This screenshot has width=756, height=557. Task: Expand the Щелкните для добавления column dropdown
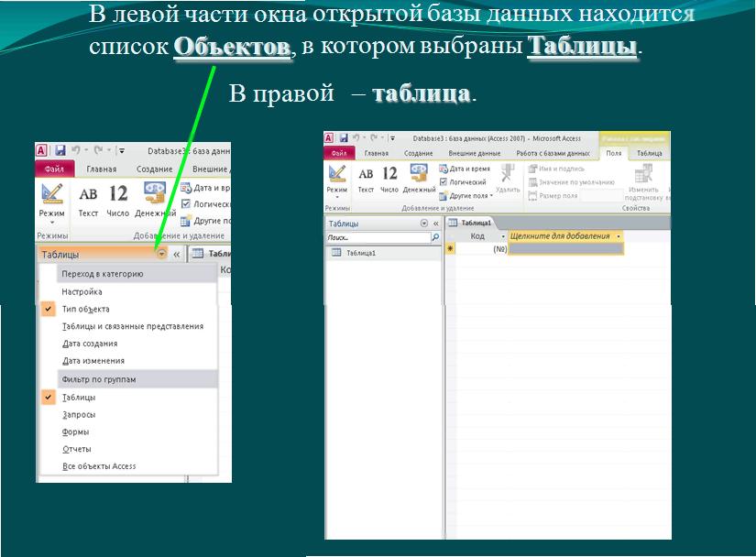point(619,236)
